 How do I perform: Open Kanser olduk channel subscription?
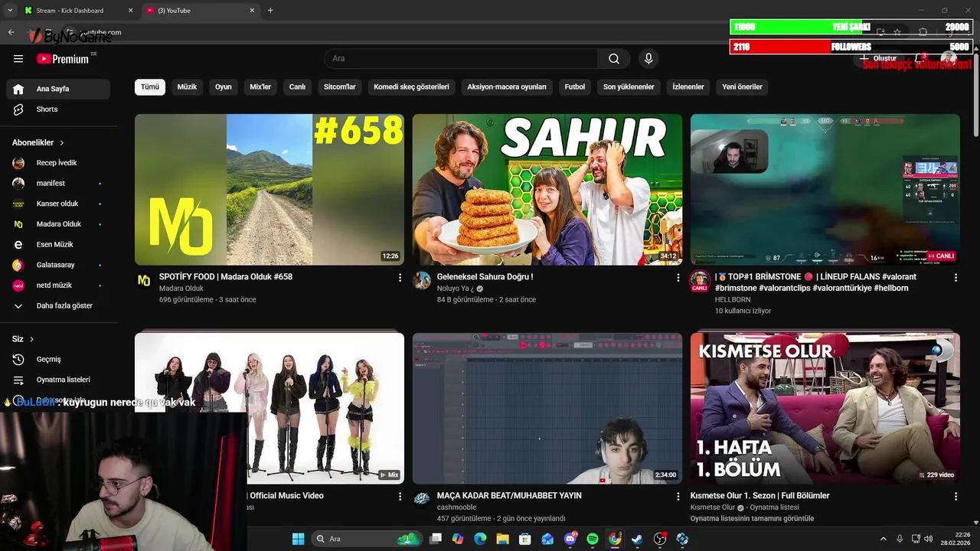pos(58,204)
